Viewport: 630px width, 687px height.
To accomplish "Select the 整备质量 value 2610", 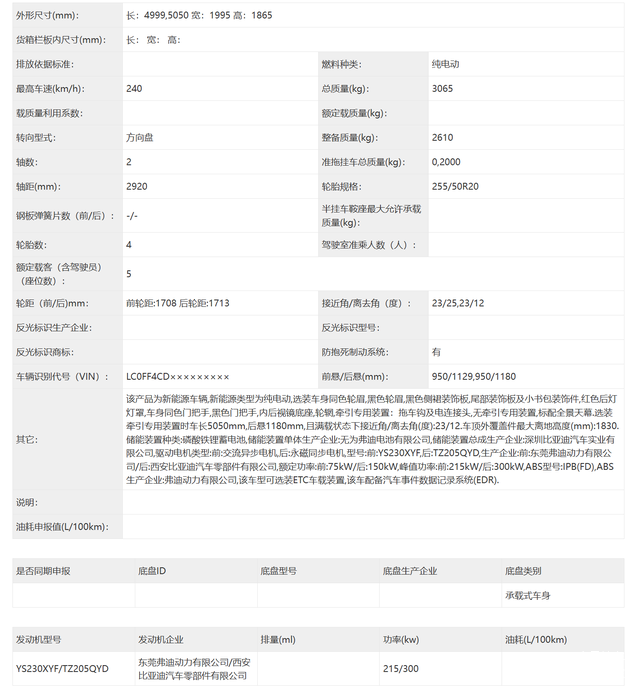I will point(442,137).
